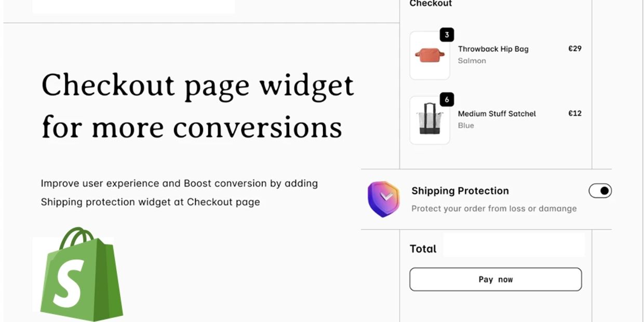Click the Blue variant label
Viewport: 644px width, 322px height.
[x=466, y=126]
